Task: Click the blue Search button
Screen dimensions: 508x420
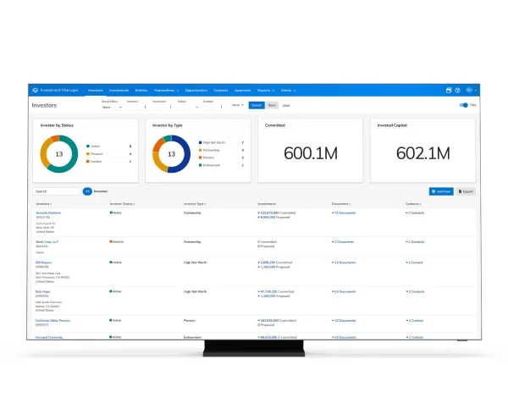Action: point(257,105)
